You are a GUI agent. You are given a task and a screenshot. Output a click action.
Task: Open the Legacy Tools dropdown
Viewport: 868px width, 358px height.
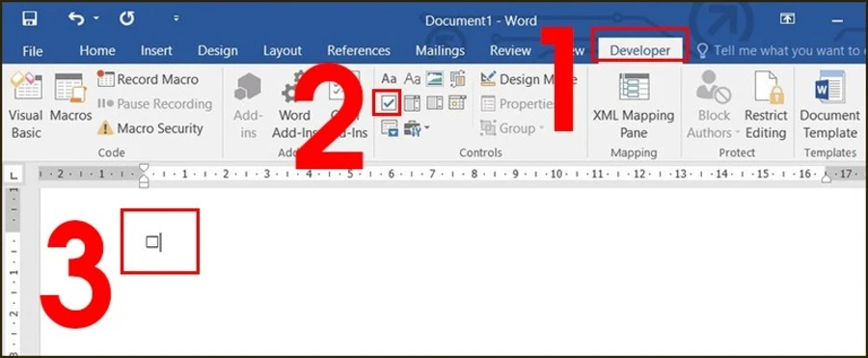point(417,128)
